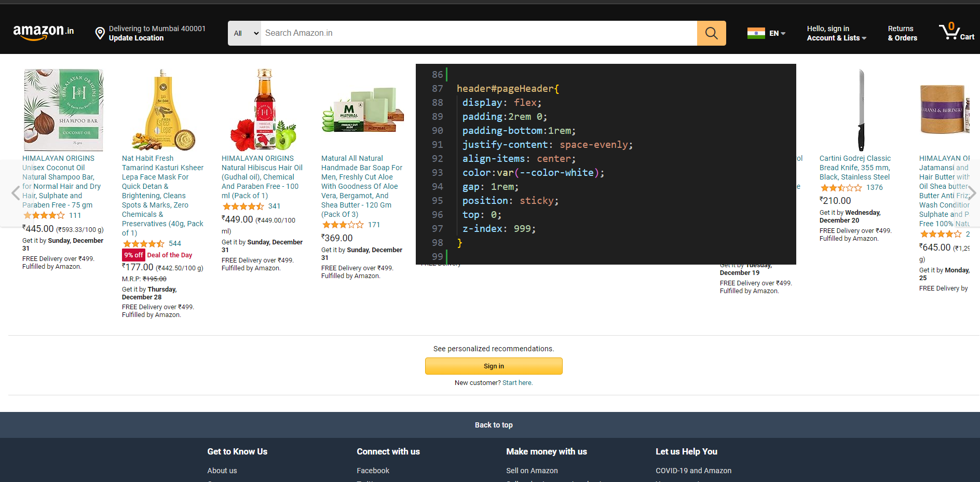980x482 pixels.
Task: Click the 9% off badge
Action: pos(133,255)
